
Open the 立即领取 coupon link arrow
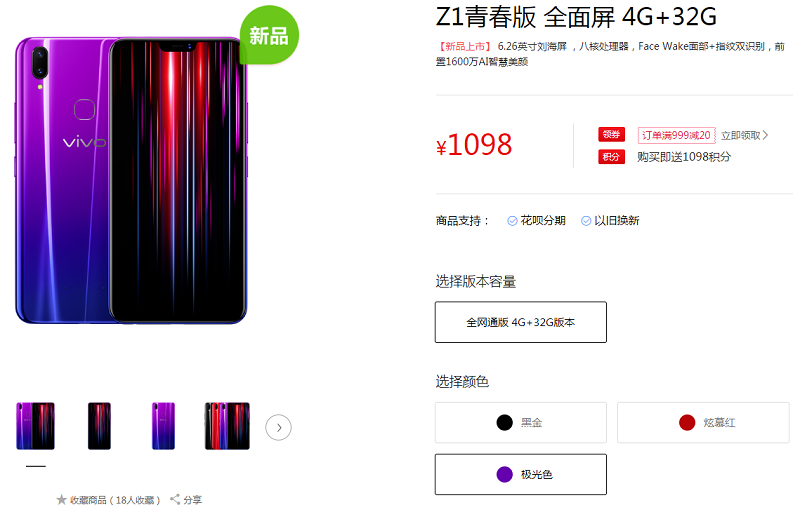click(765, 135)
